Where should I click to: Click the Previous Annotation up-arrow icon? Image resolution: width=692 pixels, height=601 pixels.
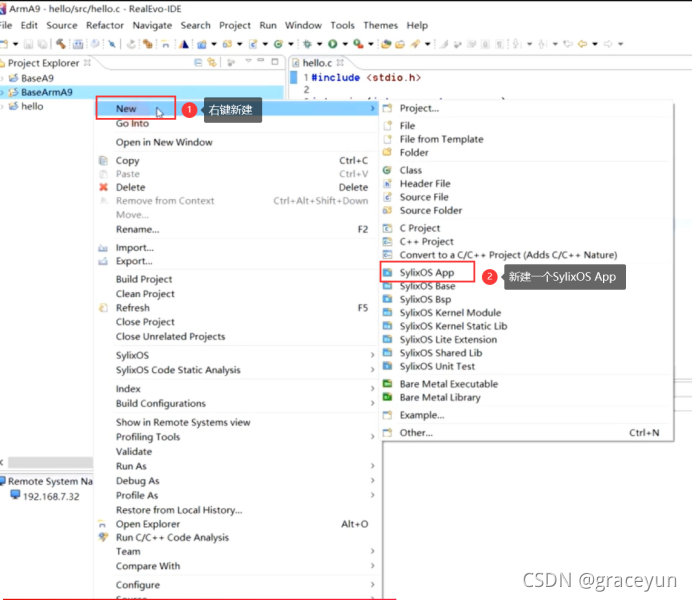pos(542,44)
